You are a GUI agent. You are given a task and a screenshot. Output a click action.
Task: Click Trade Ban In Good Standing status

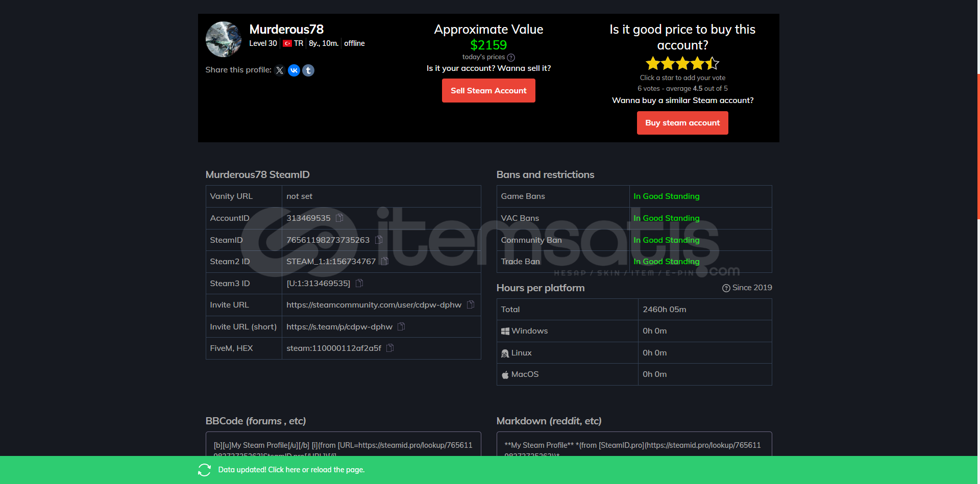tap(667, 261)
